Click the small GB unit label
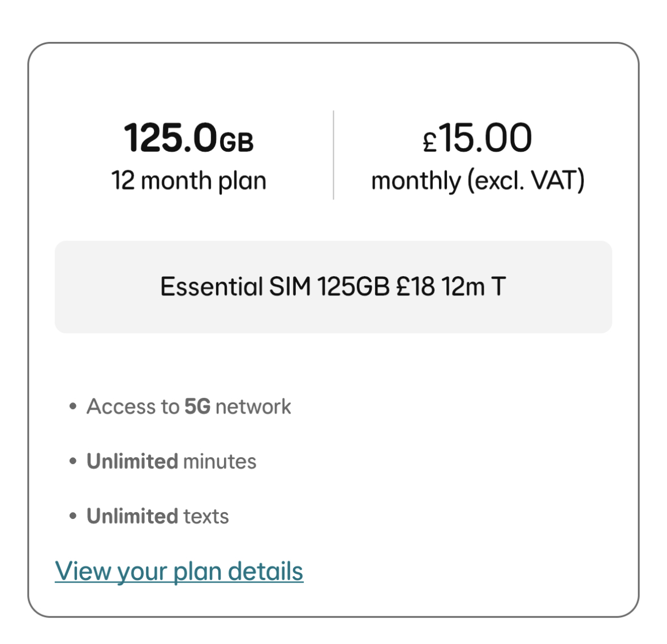The image size is (667, 644). [x=236, y=141]
